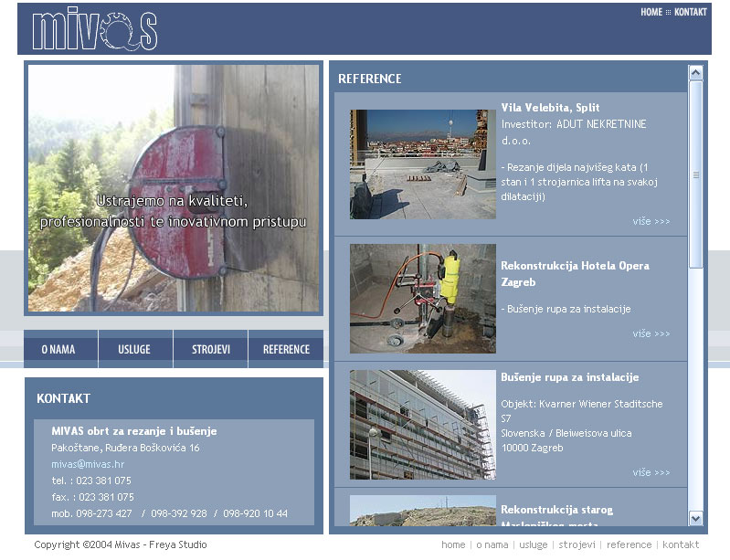Open the KONTAKT link in top bar
This screenshot has height=560, width=730.
pyautogui.click(x=690, y=13)
